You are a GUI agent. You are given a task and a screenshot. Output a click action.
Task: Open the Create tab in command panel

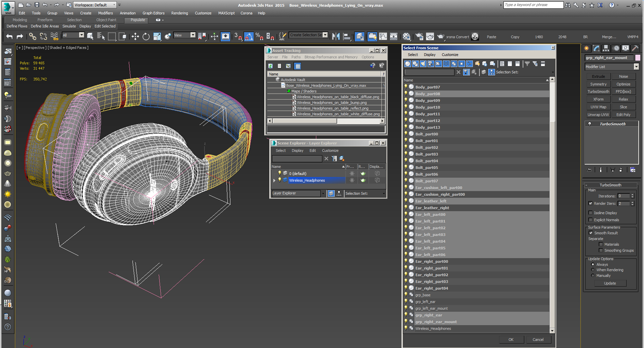587,48
